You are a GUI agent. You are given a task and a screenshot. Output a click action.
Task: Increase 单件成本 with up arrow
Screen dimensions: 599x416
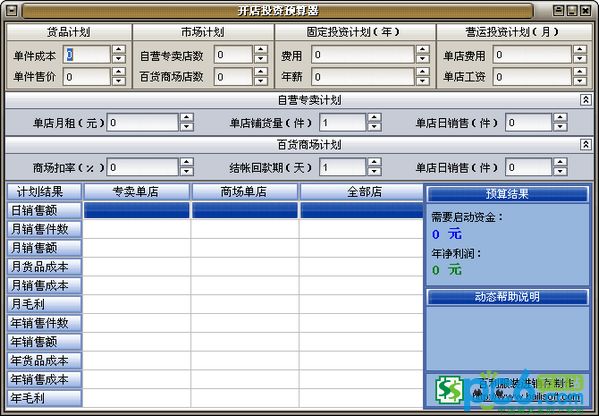[x=119, y=50]
